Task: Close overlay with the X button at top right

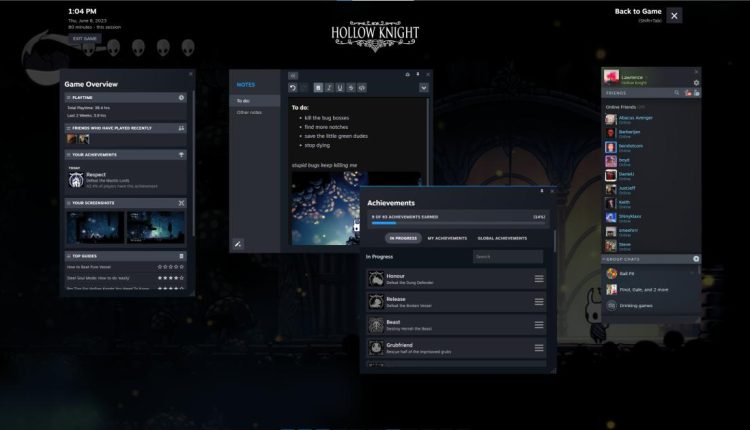Action: tap(674, 16)
